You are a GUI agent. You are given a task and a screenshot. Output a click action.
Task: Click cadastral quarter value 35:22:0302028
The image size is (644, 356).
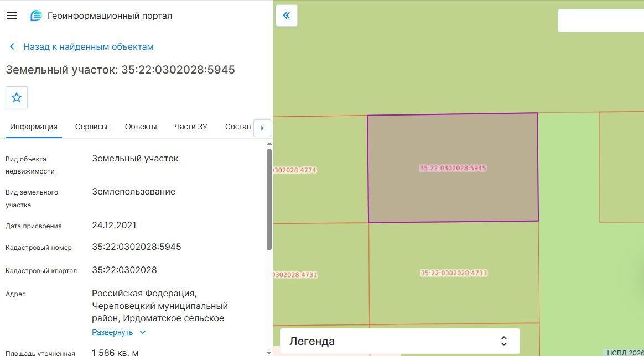[124, 270]
